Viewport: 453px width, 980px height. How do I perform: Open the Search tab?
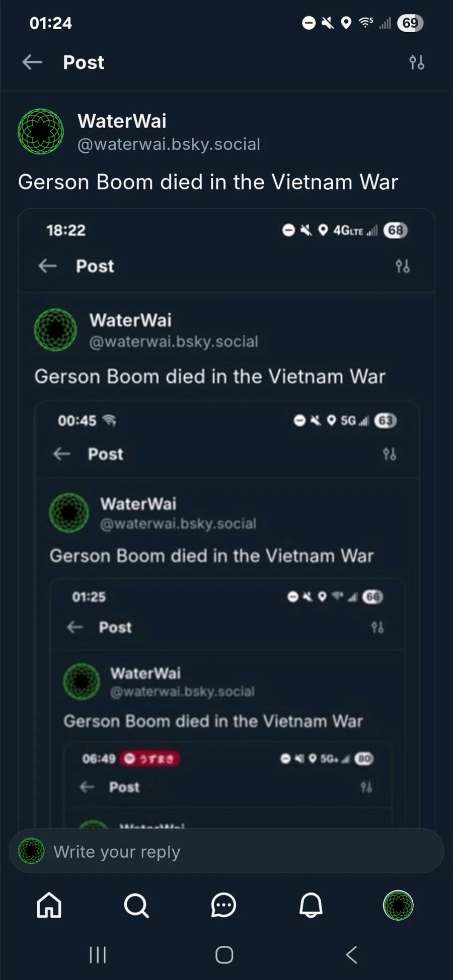[x=136, y=906]
